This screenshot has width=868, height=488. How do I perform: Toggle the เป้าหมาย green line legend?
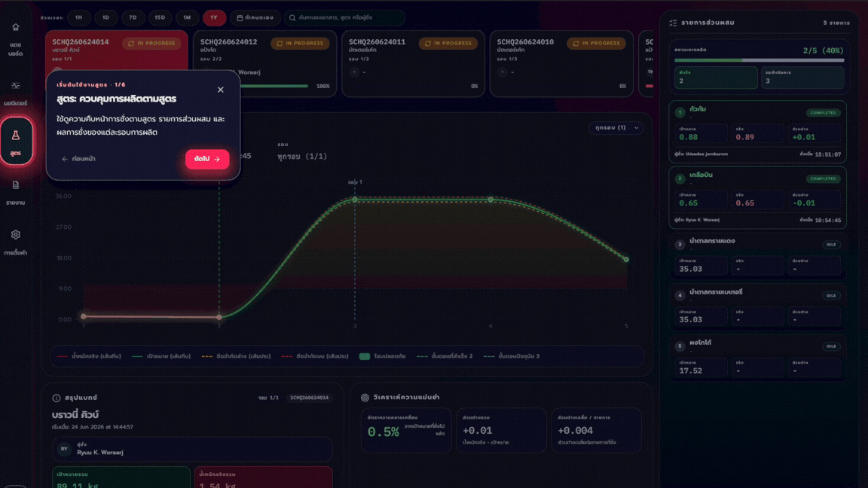pos(161,356)
